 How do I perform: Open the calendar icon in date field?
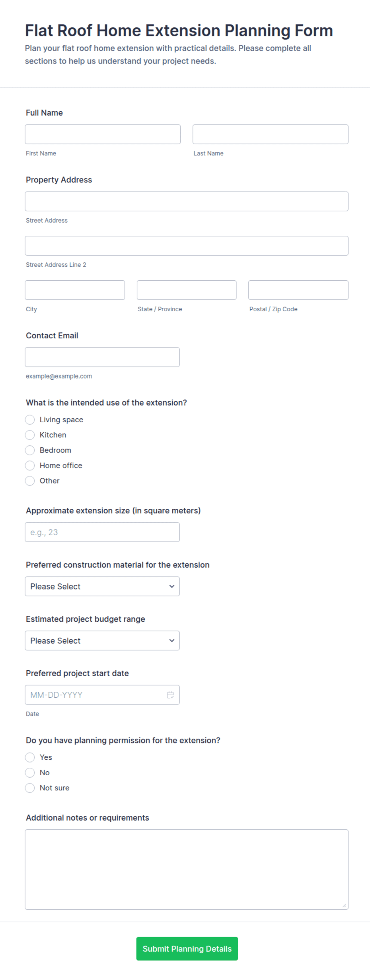[x=170, y=695]
